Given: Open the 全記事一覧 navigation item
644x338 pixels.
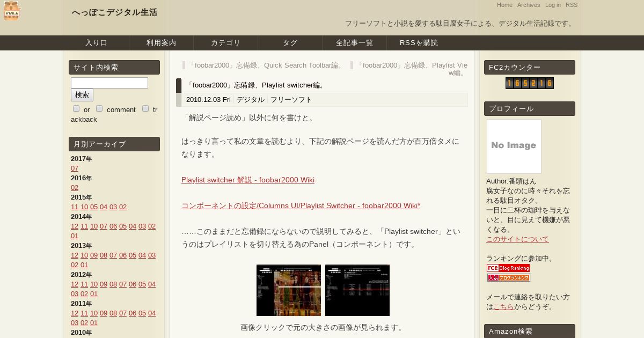Looking at the screenshot, I should pyautogui.click(x=354, y=43).
